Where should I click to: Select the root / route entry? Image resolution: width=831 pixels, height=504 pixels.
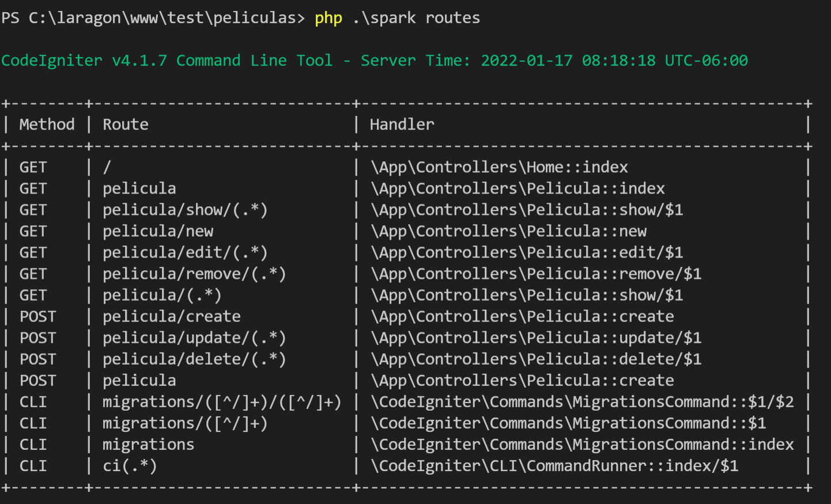(104, 167)
